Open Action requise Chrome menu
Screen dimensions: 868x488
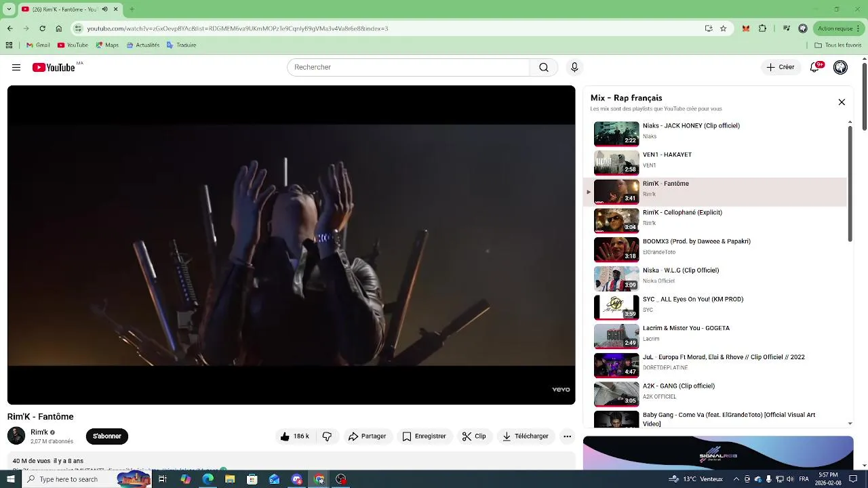click(x=838, y=28)
